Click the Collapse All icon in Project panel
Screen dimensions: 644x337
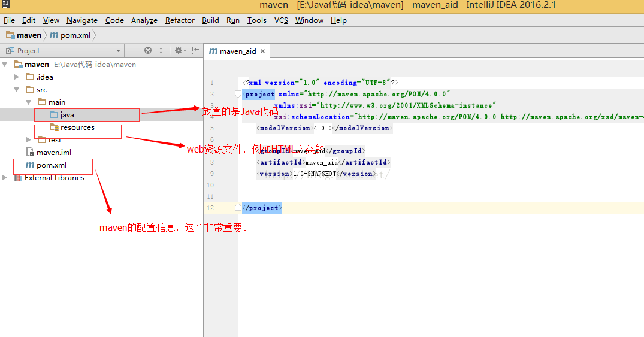pyautogui.click(x=161, y=50)
